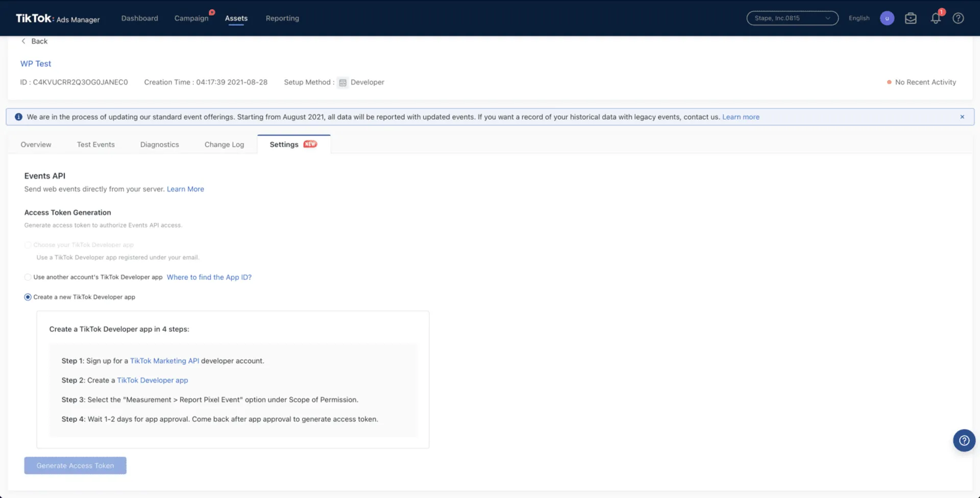Click the Developer setup method icon

(x=342, y=83)
